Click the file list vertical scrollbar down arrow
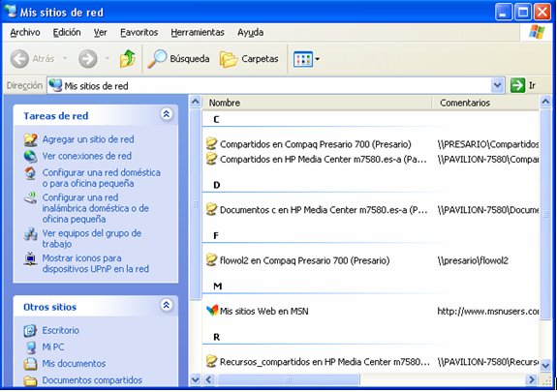 click(x=545, y=365)
